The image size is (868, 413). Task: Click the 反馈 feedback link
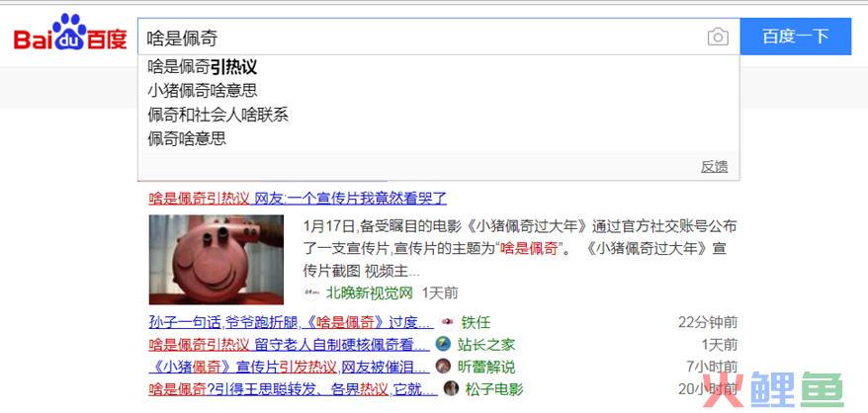point(714,167)
